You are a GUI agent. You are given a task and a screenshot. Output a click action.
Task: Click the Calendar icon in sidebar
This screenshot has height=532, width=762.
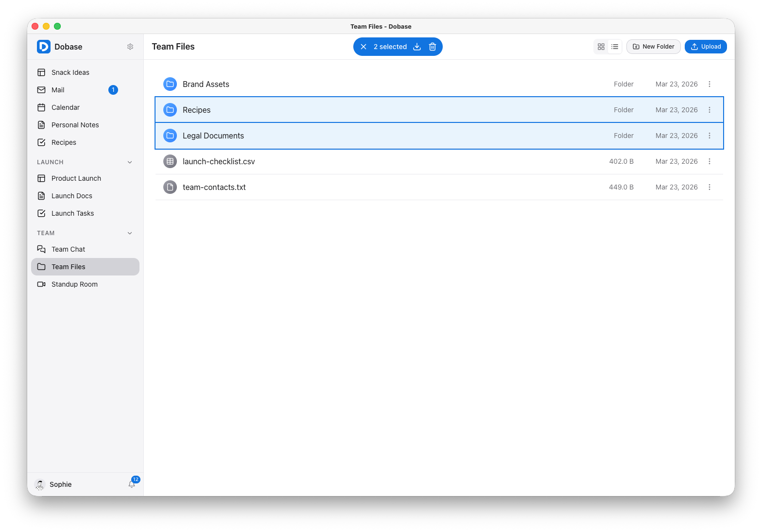click(x=41, y=107)
